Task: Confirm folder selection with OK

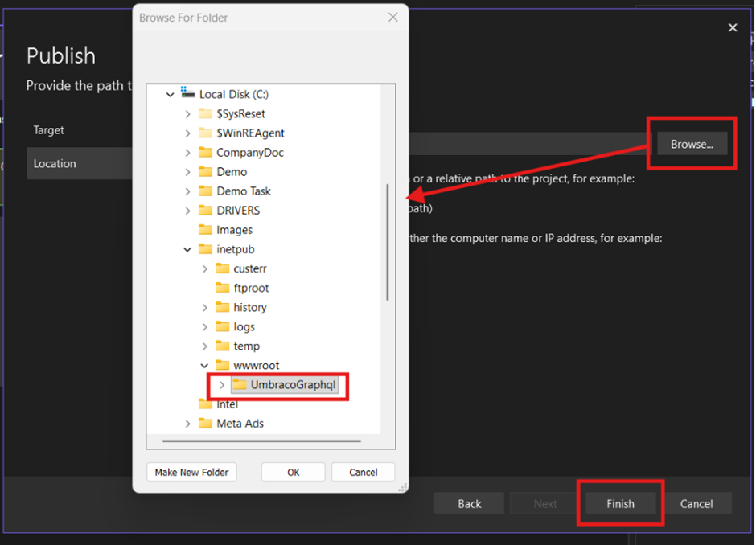Action: [293, 472]
